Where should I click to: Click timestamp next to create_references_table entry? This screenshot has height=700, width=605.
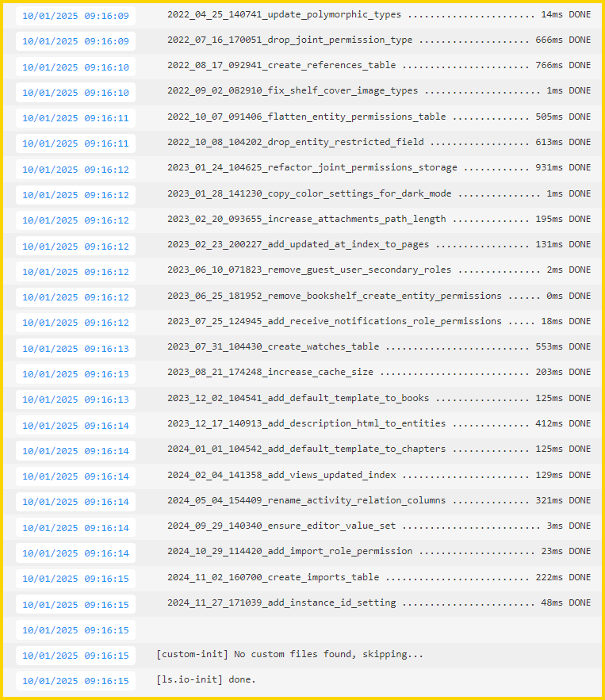(x=75, y=67)
